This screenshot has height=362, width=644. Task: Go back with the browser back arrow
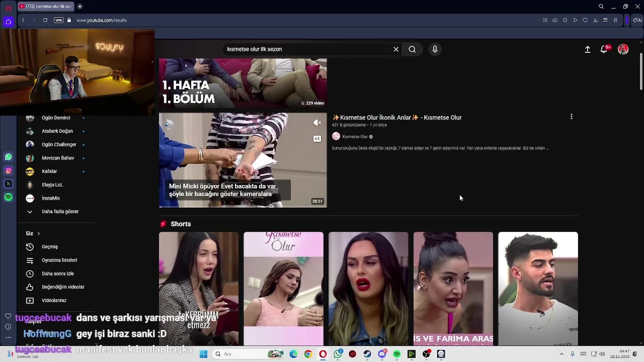(x=23, y=20)
